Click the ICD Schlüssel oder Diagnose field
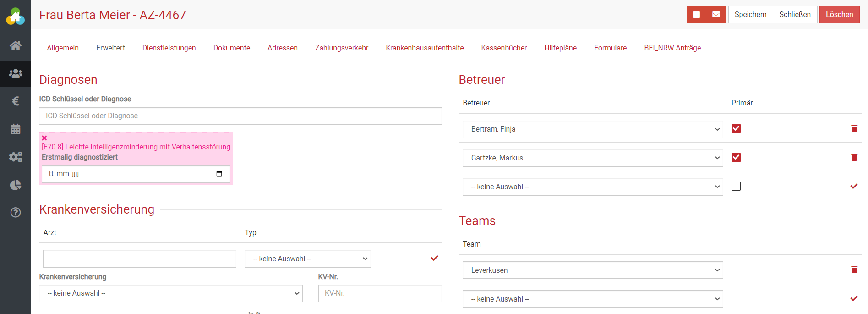Image resolution: width=868 pixels, height=314 pixels. (x=240, y=116)
